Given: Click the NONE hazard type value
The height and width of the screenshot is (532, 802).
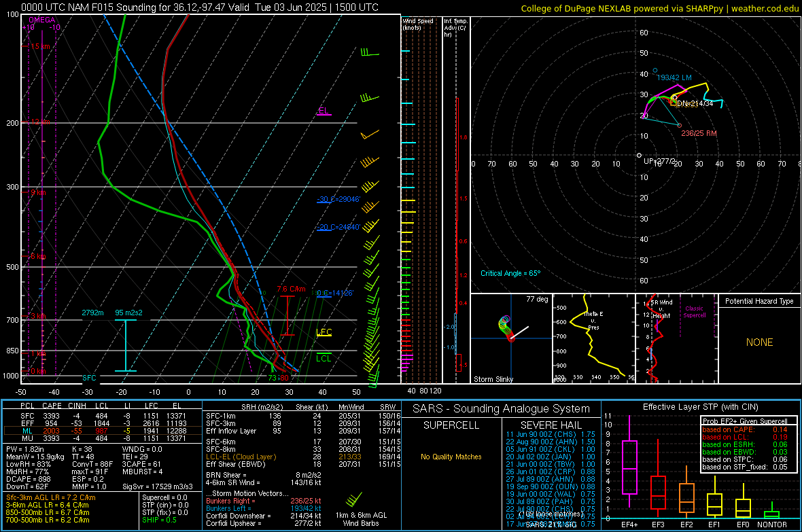Looking at the screenshot, I should click(759, 342).
